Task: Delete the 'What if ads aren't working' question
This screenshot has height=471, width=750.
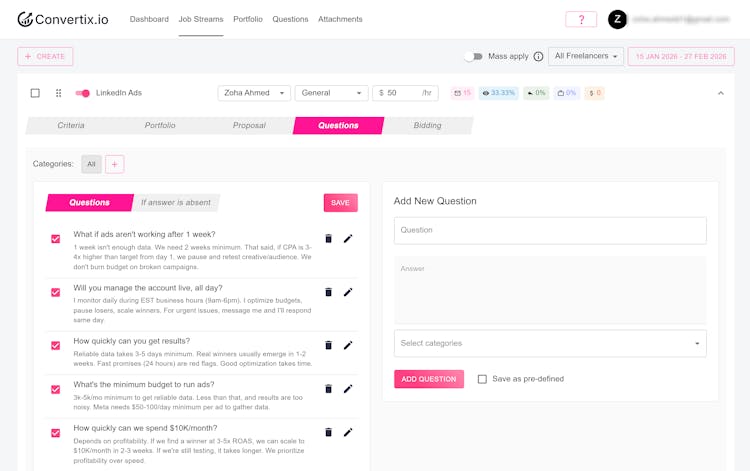Action: (328, 239)
